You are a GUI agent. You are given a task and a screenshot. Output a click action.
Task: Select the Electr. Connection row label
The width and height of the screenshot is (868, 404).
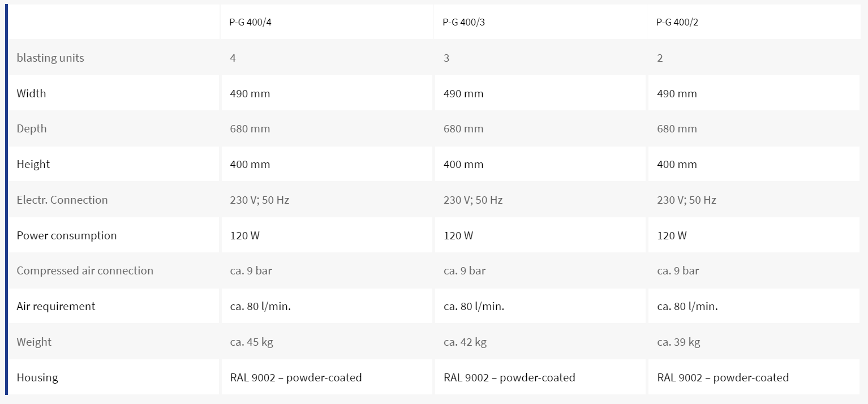[x=62, y=200]
